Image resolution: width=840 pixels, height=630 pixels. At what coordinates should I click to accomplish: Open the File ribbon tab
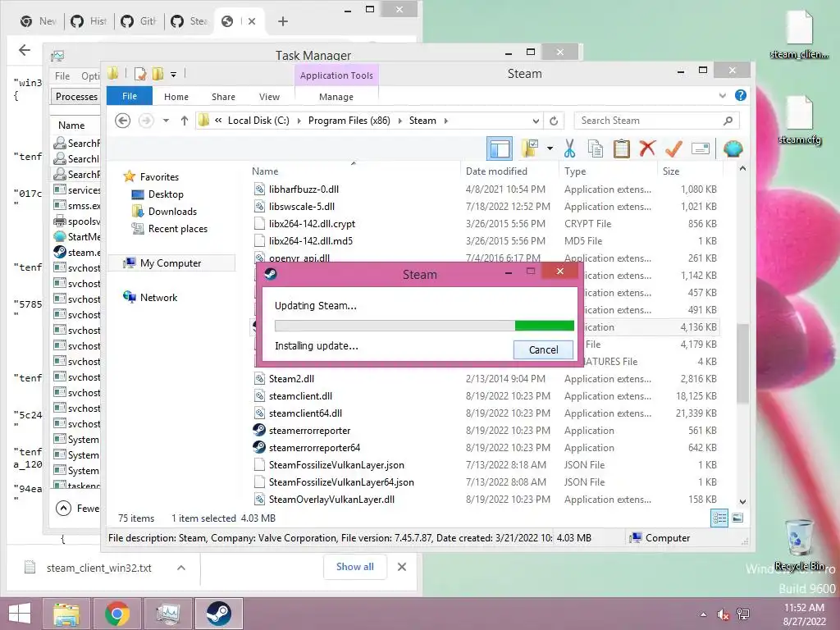[130, 96]
